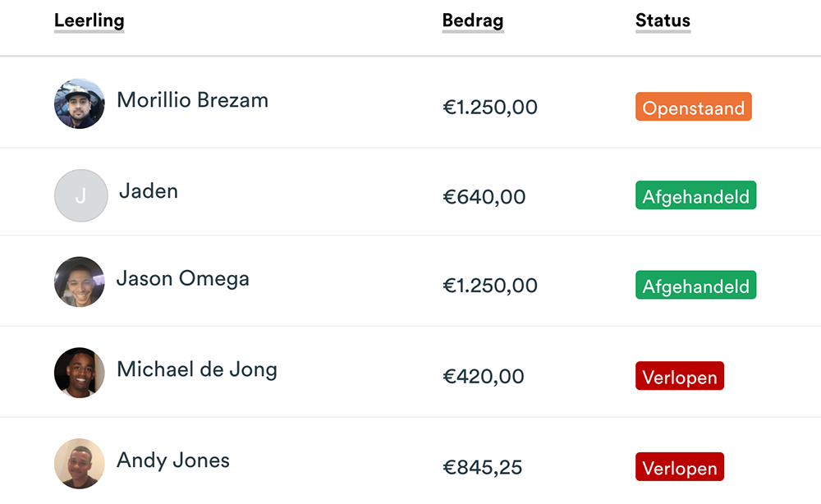This screenshot has height=504, width=821.
Task: Select the Jason Omega name
Action: click(182, 279)
